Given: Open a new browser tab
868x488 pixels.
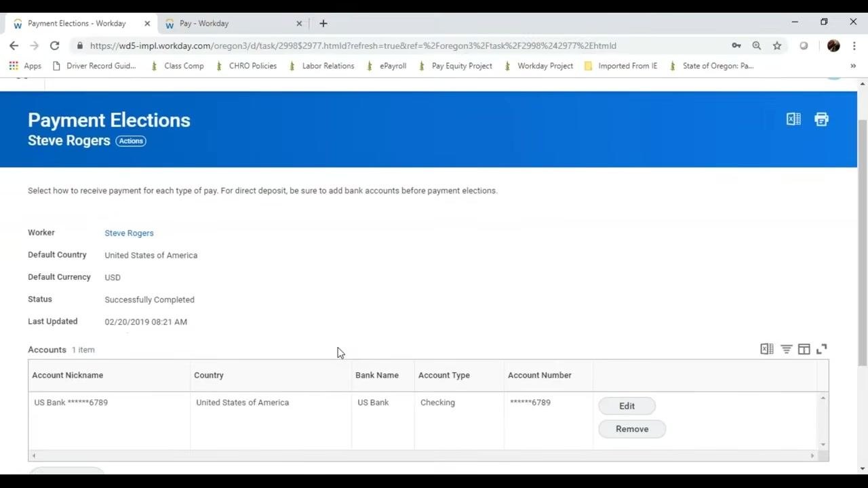Looking at the screenshot, I should [323, 23].
